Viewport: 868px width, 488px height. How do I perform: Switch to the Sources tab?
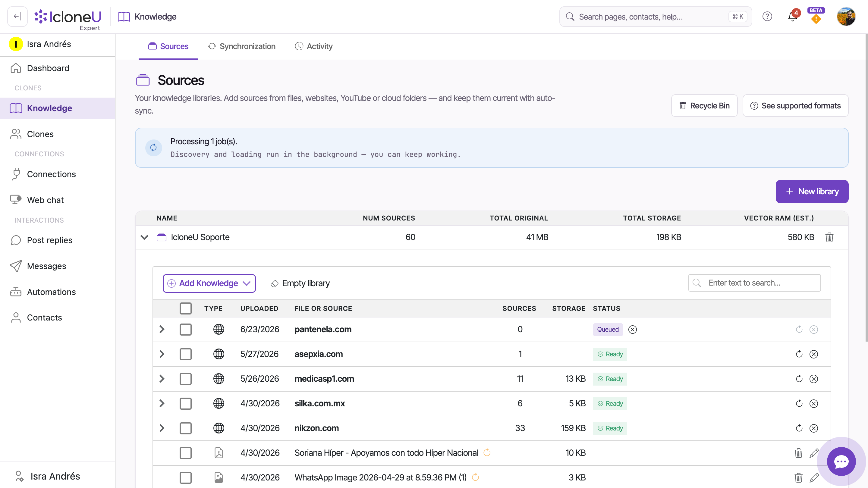point(168,46)
